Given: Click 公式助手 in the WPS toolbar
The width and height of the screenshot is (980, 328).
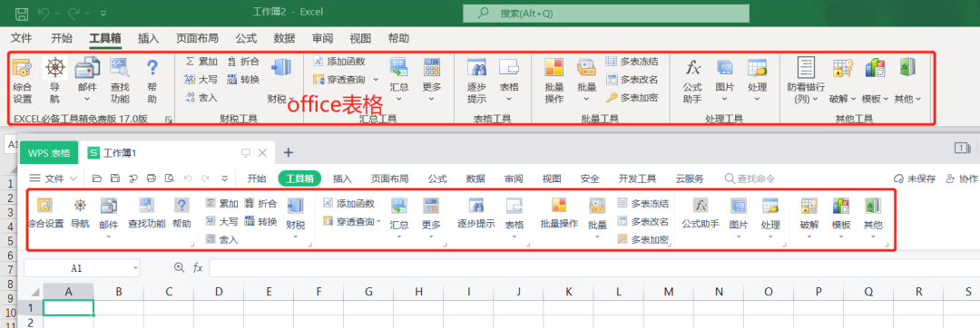Looking at the screenshot, I should [x=701, y=213].
